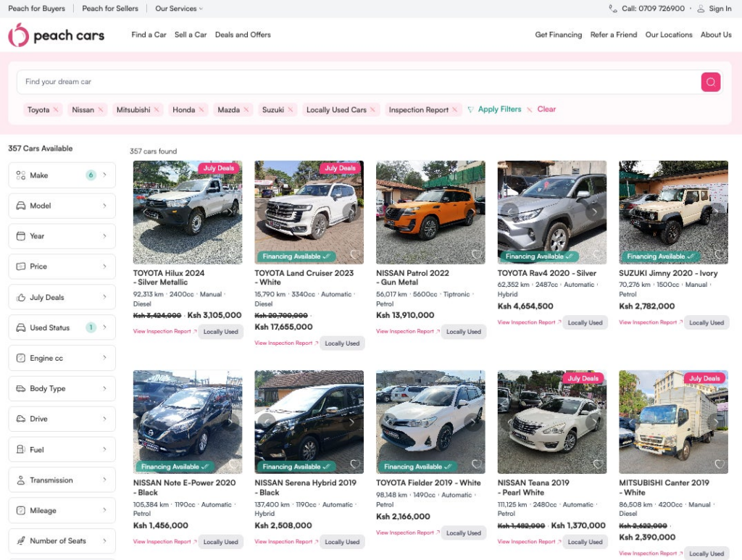Click Sign In link
This screenshot has width=742, height=560.
[x=720, y=9]
